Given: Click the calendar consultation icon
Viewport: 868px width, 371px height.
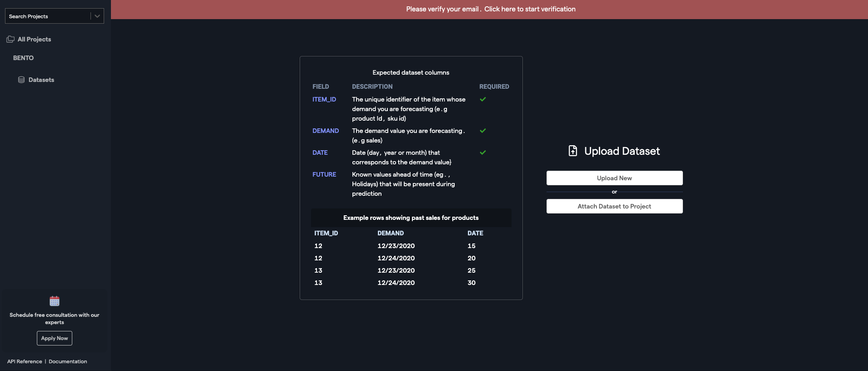Looking at the screenshot, I should coord(55,301).
